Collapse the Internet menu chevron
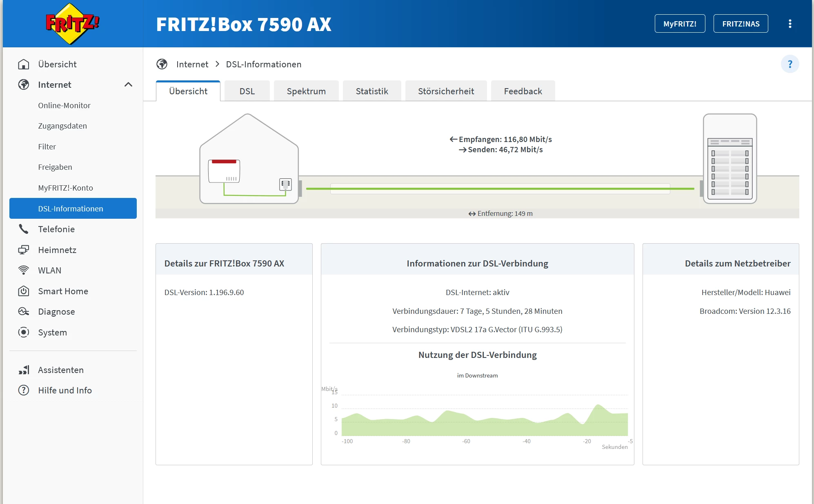 (x=128, y=85)
